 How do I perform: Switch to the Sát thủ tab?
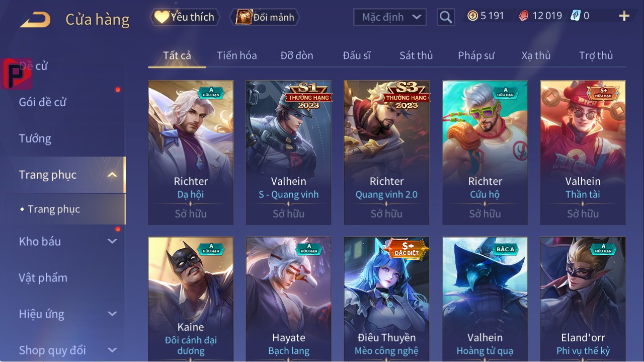[x=416, y=55]
